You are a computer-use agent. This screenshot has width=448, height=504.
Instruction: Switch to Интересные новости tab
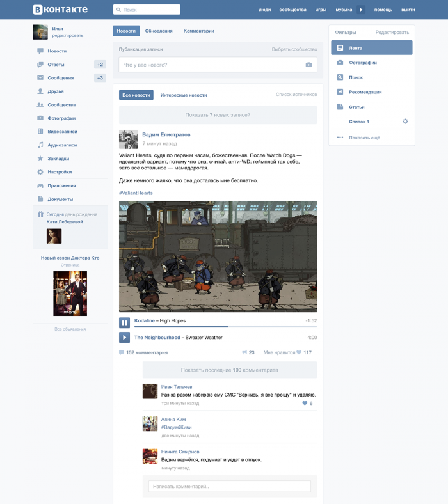(184, 95)
